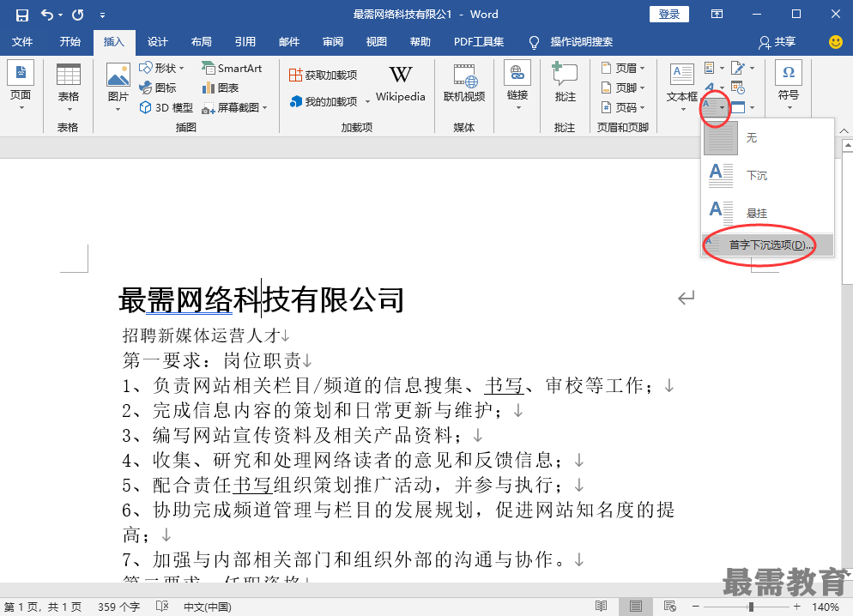The image size is (853, 616).
Task: Insert SmartArt graphic
Action: tap(232, 68)
